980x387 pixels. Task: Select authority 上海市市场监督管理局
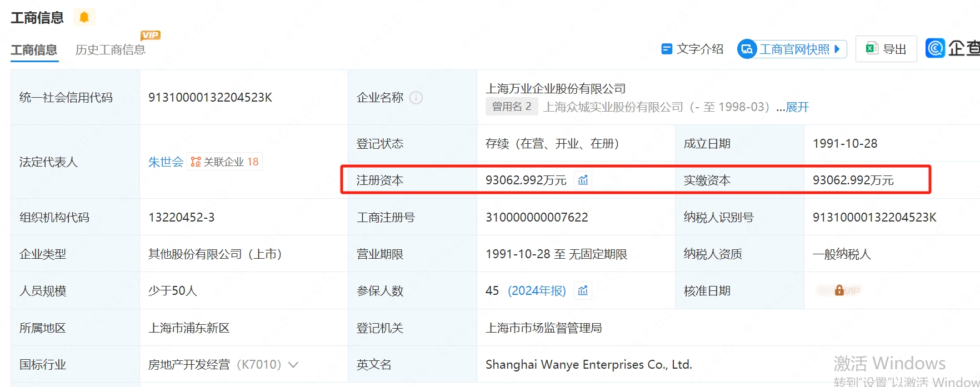[544, 328]
